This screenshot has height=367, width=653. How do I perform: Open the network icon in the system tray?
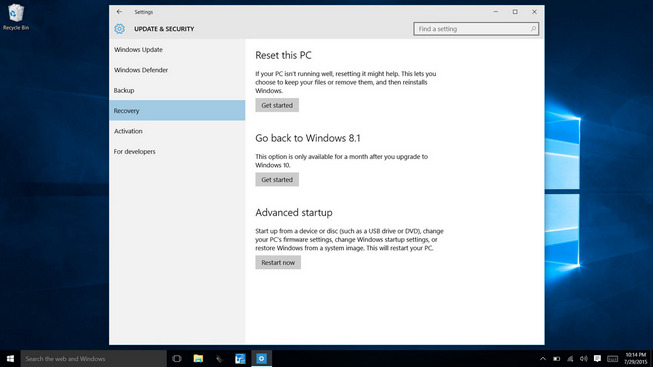(570, 359)
